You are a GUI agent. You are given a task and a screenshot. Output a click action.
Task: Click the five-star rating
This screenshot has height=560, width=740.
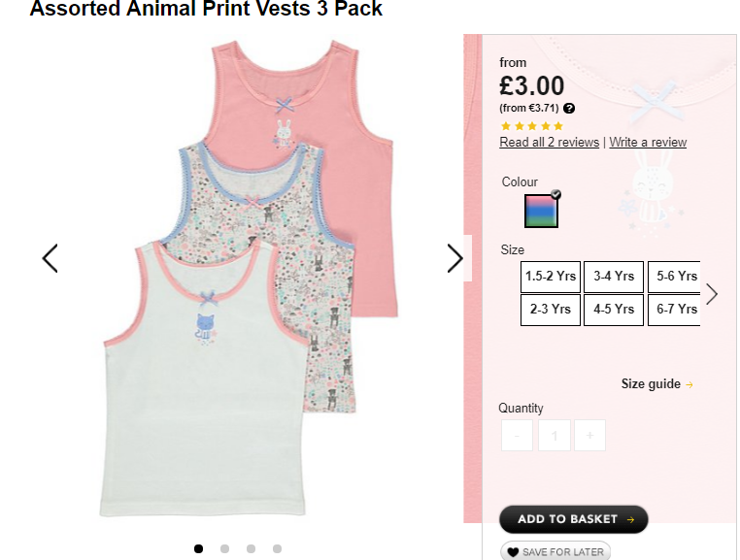click(x=531, y=126)
